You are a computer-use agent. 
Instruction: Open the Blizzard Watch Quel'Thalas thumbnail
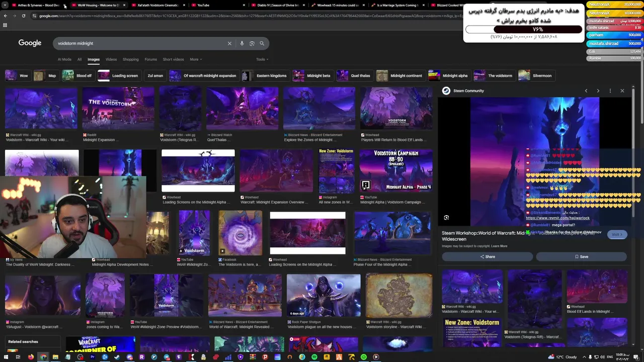(x=242, y=109)
